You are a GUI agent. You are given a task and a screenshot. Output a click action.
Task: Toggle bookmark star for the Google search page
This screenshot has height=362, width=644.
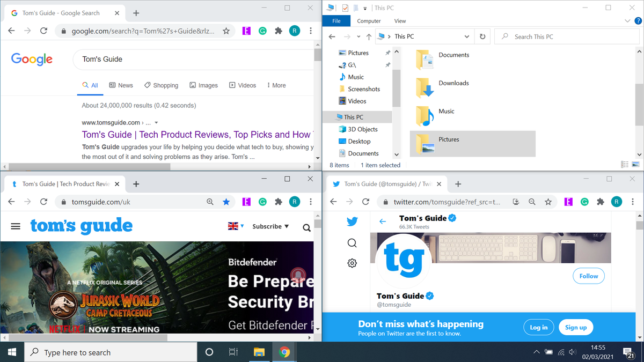226,31
